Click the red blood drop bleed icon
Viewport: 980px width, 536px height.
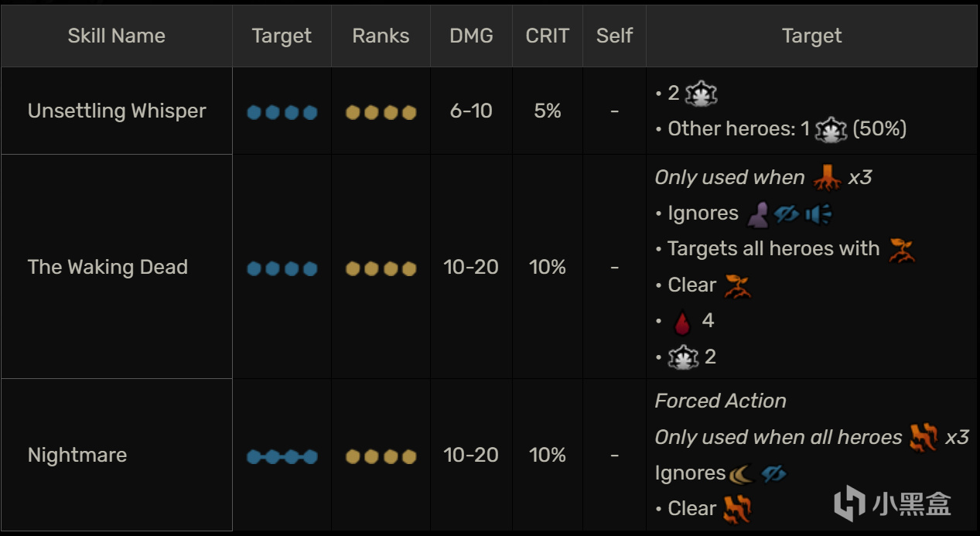coord(681,321)
